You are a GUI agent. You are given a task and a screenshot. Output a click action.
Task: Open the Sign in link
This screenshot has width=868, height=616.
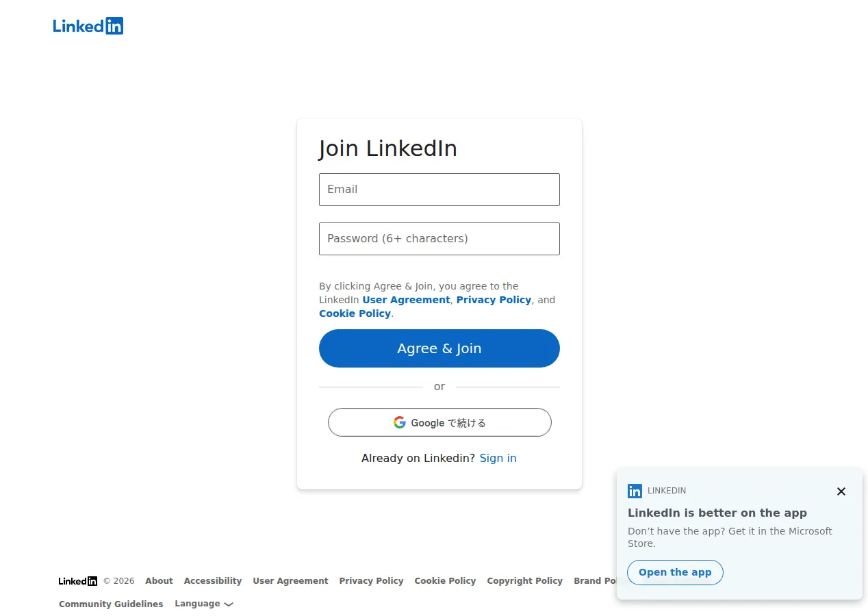pos(498,458)
